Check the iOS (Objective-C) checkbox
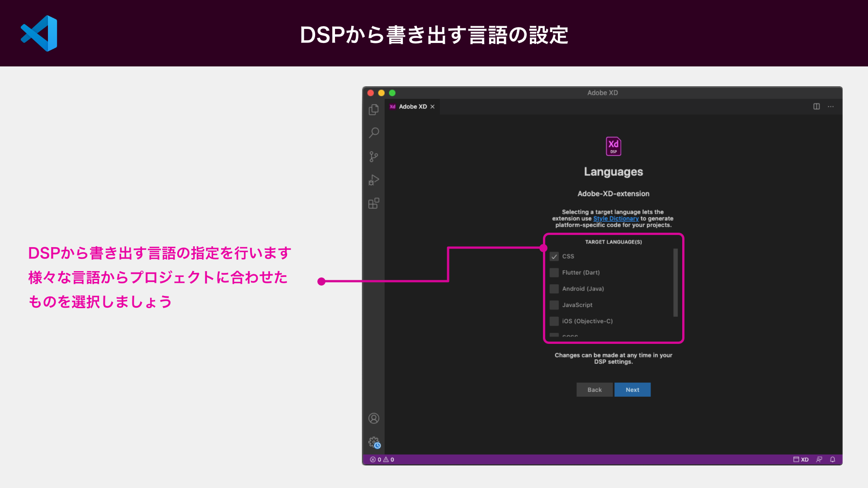The image size is (868, 488). pos(554,322)
